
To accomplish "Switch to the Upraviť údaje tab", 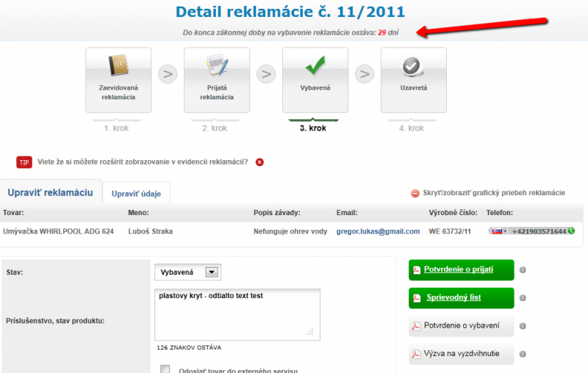I will [x=136, y=194].
